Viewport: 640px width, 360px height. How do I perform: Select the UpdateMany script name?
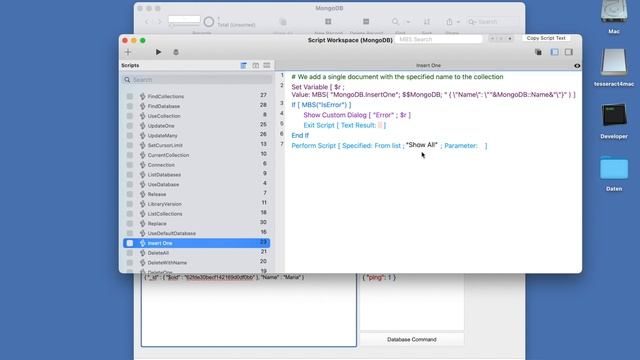click(x=162, y=136)
